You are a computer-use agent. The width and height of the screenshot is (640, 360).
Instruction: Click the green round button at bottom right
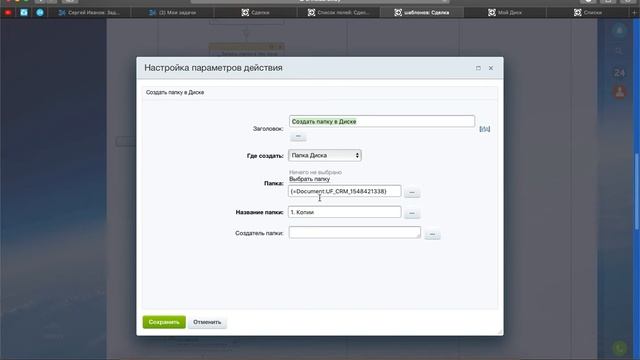click(x=620, y=348)
